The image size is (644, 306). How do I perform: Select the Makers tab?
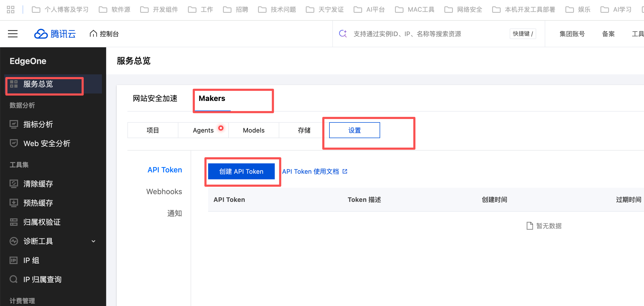(212, 99)
